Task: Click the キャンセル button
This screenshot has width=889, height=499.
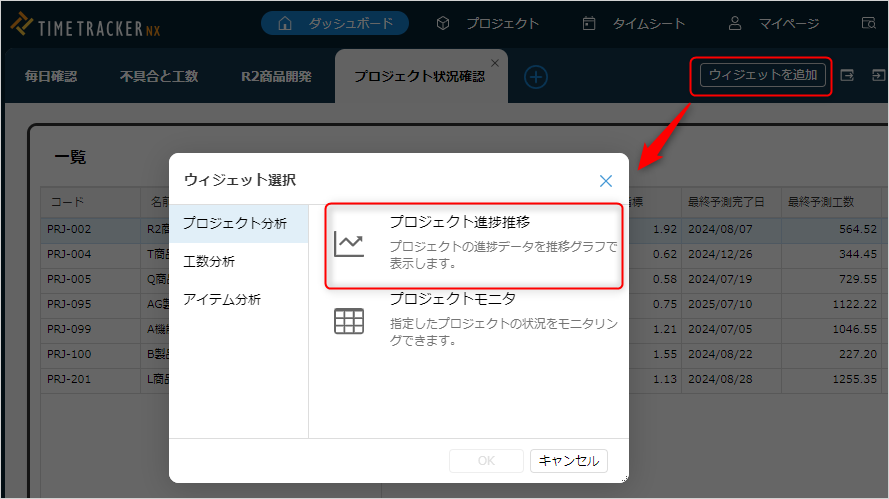Action: 568,461
